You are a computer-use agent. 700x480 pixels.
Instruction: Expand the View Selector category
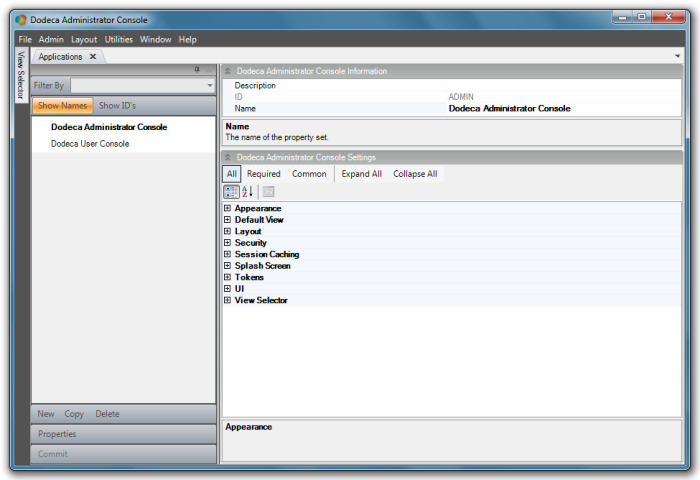(227, 300)
